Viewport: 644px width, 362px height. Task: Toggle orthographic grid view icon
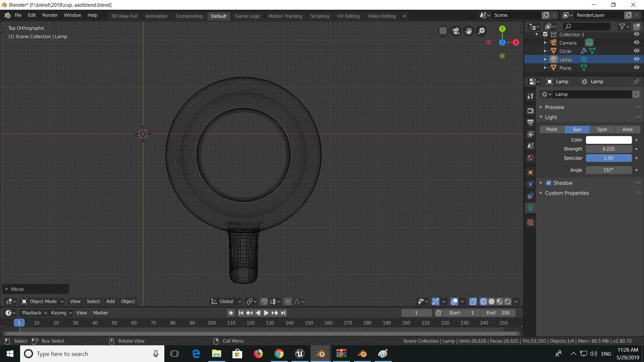click(x=443, y=31)
